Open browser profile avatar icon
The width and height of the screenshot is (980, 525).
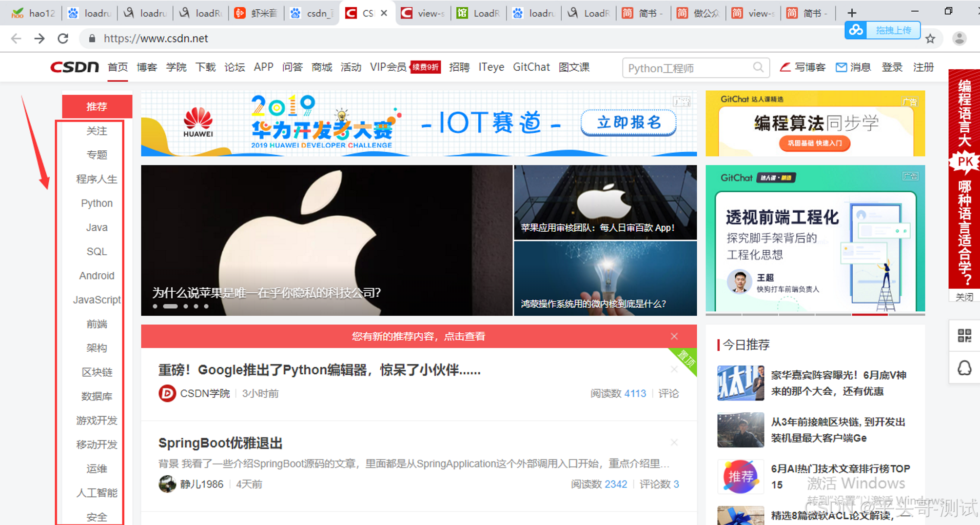[x=959, y=39]
